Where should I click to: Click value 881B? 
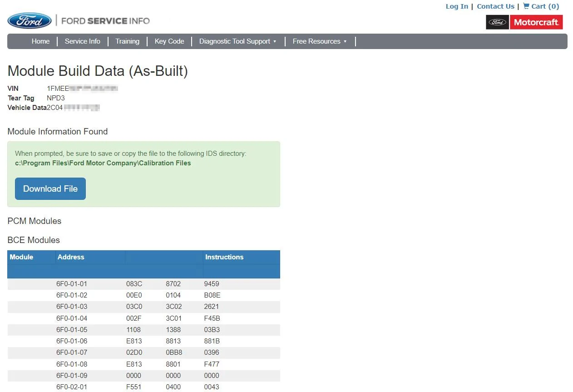pos(212,341)
